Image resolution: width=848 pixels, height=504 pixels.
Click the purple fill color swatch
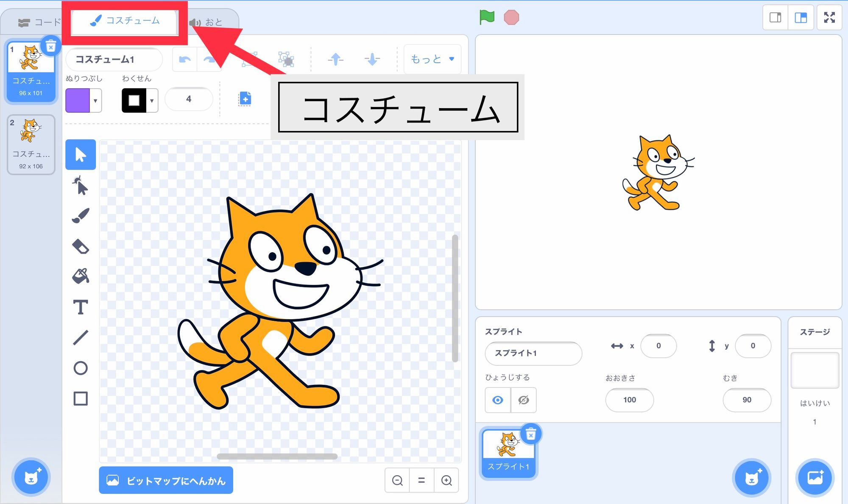(x=78, y=100)
